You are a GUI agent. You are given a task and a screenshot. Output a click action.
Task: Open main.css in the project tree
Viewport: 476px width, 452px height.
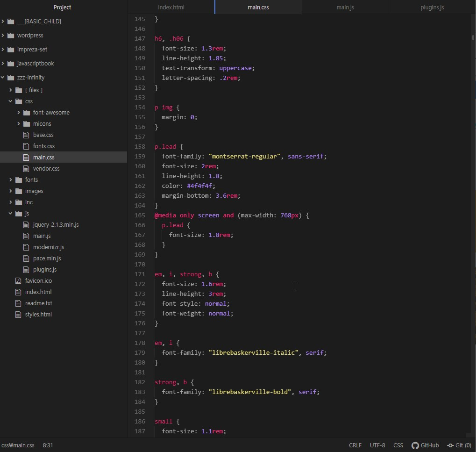click(64, 157)
